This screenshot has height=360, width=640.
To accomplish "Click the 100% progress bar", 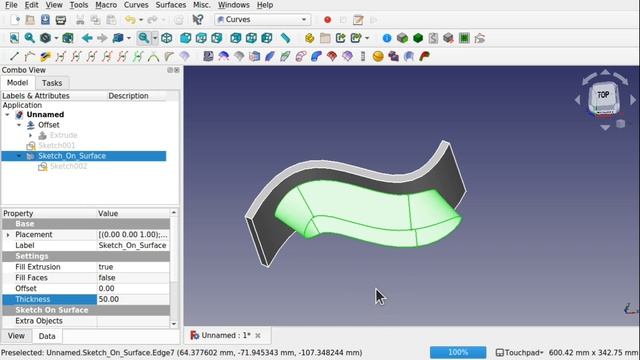I will tap(458, 352).
